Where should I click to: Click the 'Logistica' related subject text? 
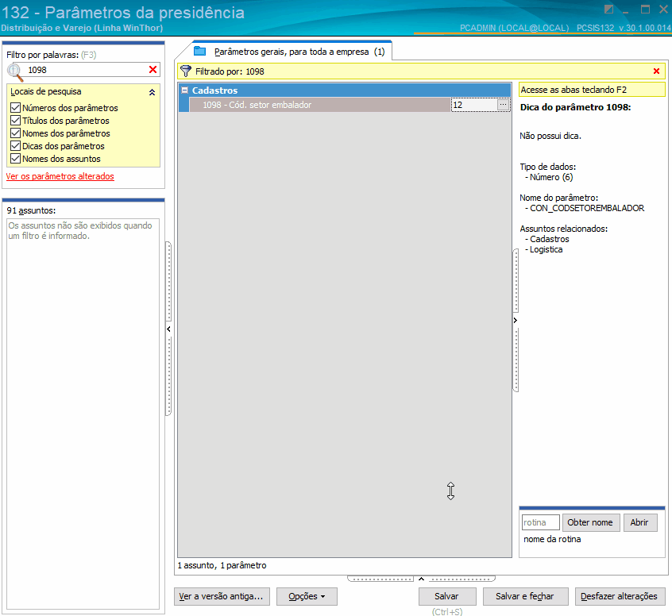click(546, 249)
